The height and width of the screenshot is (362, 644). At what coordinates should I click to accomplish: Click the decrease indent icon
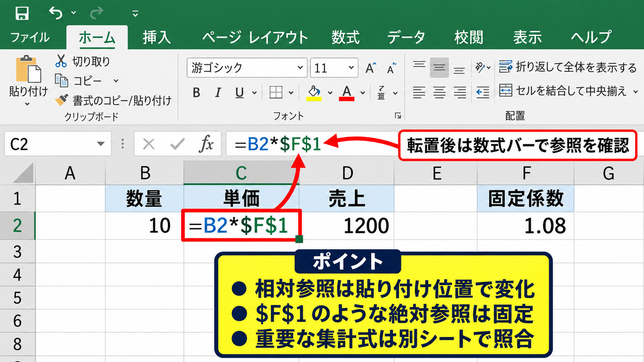[x=482, y=92]
